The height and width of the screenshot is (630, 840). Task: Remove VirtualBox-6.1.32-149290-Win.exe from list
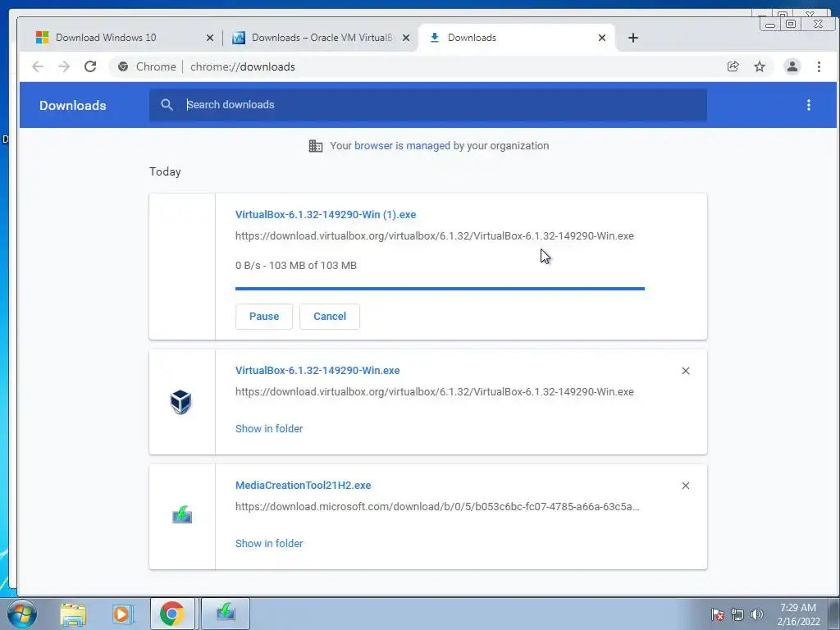685,371
